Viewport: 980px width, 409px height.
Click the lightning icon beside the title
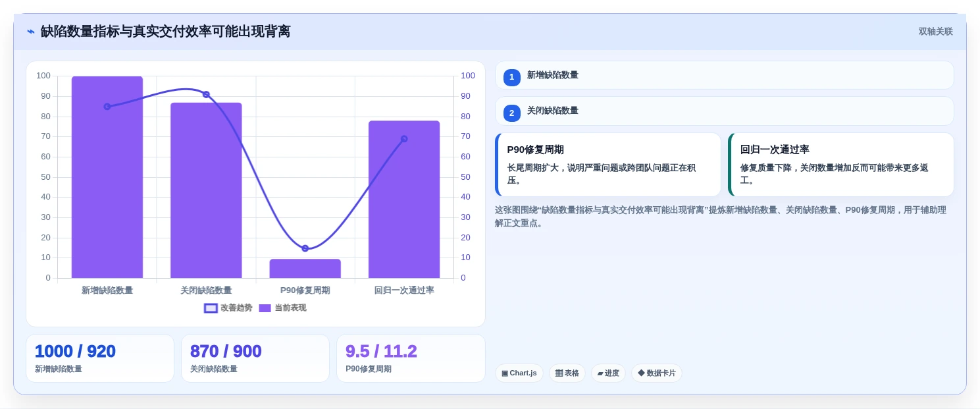[x=31, y=32]
